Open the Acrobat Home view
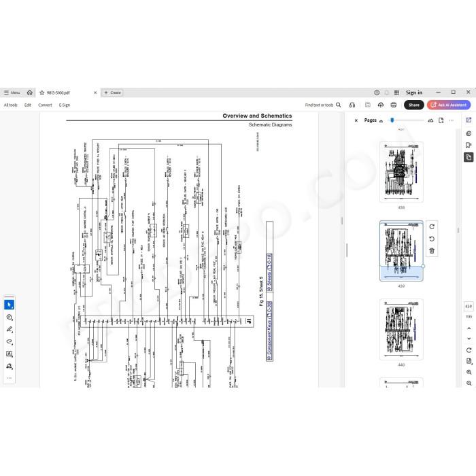The image size is (476, 476). [x=29, y=92]
